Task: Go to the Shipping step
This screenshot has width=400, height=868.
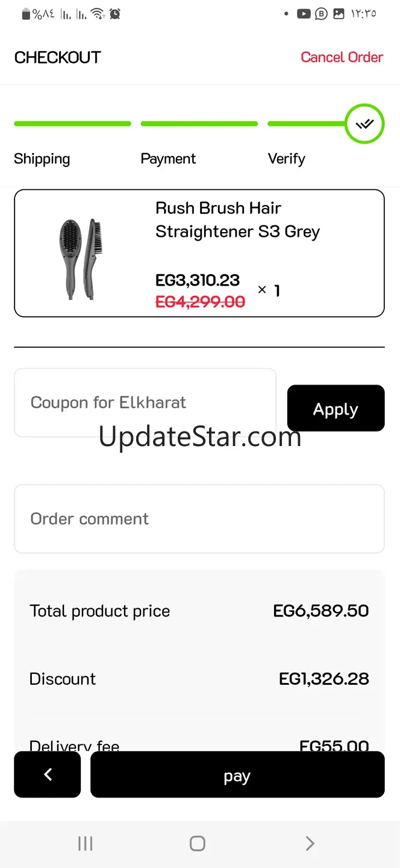Action: 42,159
